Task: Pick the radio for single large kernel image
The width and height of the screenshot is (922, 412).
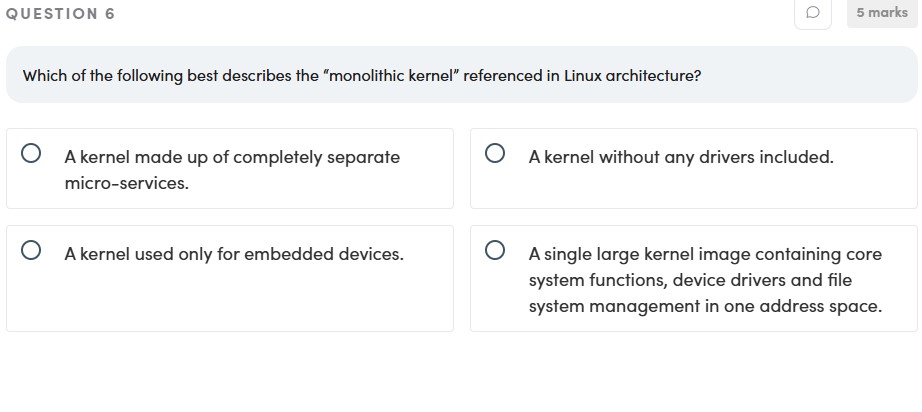Action: 495,252
